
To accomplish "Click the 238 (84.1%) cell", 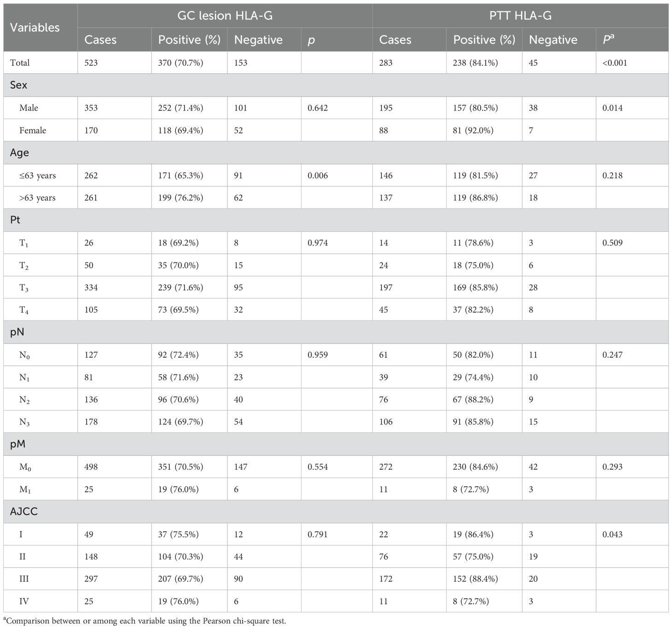I will click(475, 63).
